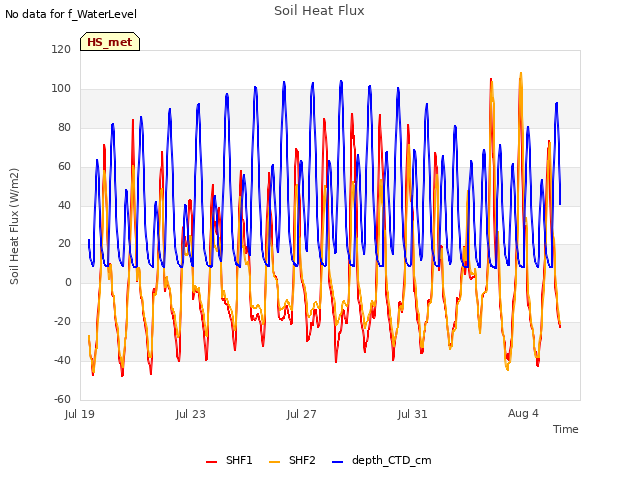Click the Soil Heat Flux chart title
Image resolution: width=640 pixels, height=480 pixels.
pyautogui.click(x=319, y=11)
